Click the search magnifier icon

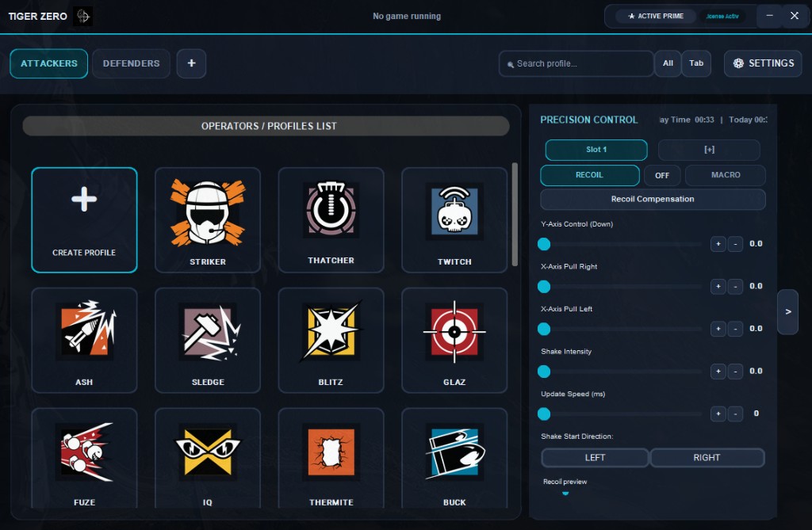(511, 64)
